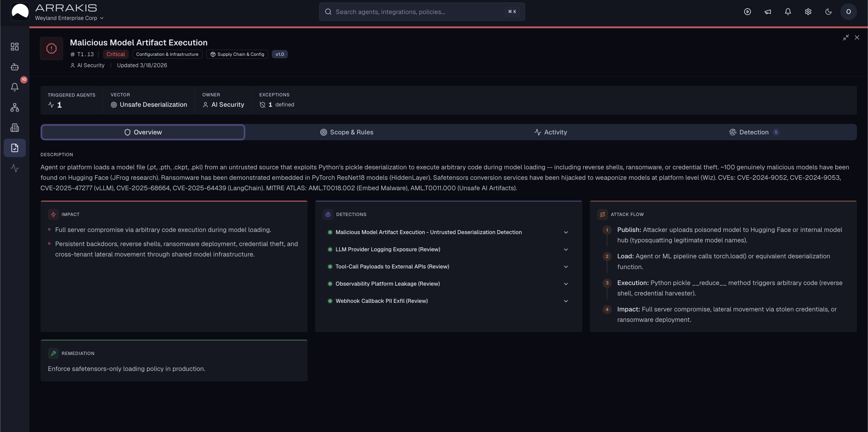Viewport: 868px width, 432px height.
Task: Switch to the Detection tab
Action: (754, 132)
